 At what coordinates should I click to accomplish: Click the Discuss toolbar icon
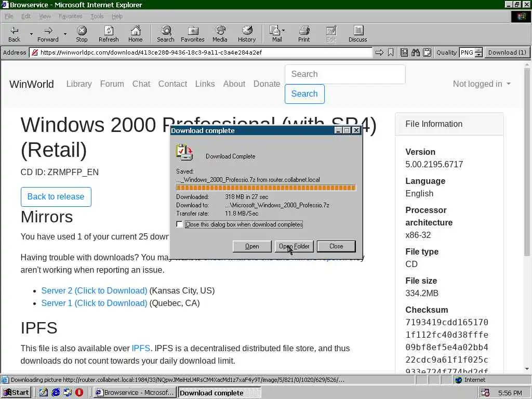tap(357, 34)
